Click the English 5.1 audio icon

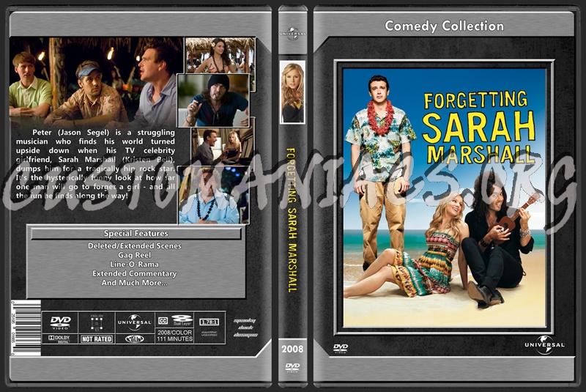(97, 323)
